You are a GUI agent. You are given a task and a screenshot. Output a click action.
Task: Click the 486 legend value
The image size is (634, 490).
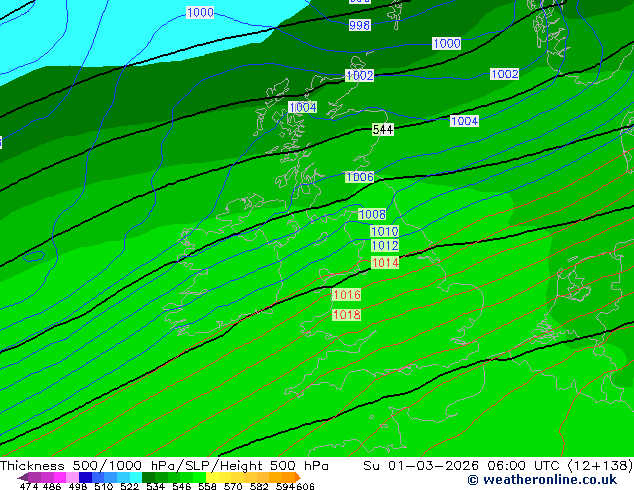click(x=52, y=486)
